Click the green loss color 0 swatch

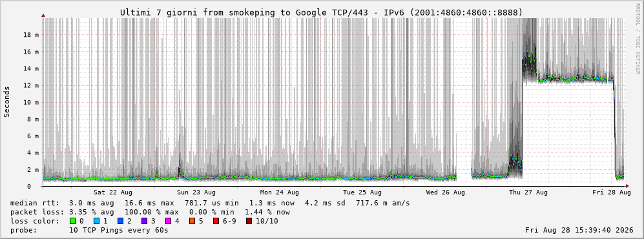point(73,222)
